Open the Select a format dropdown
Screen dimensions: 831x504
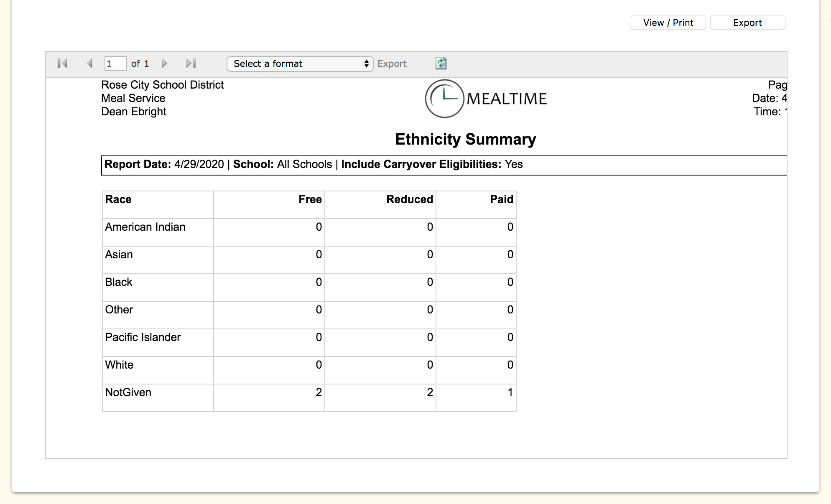pos(300,64)
